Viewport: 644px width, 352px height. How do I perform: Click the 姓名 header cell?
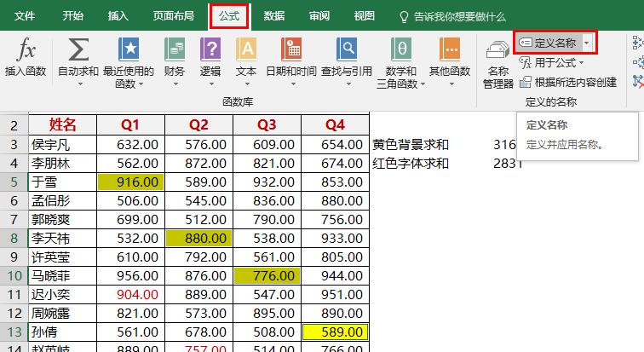(62, 124)
